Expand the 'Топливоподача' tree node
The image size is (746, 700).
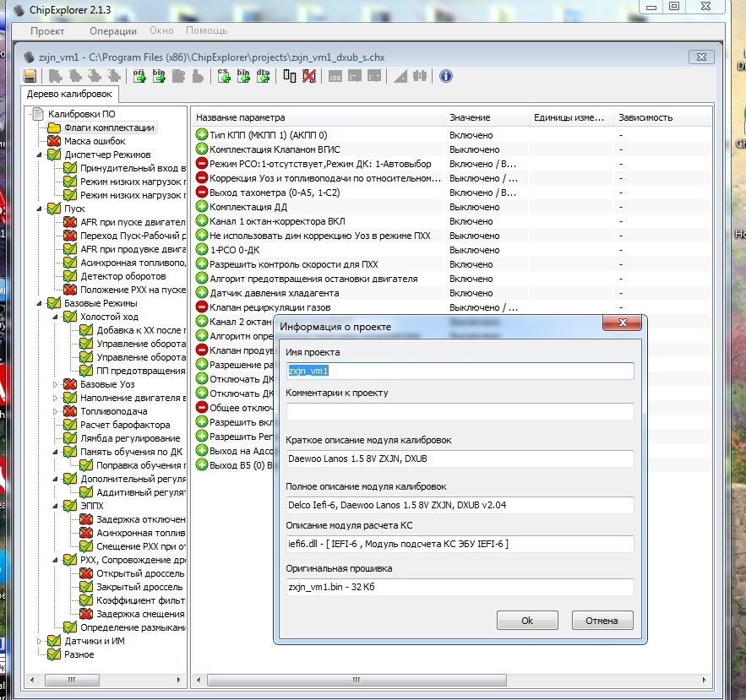(57, 411)
